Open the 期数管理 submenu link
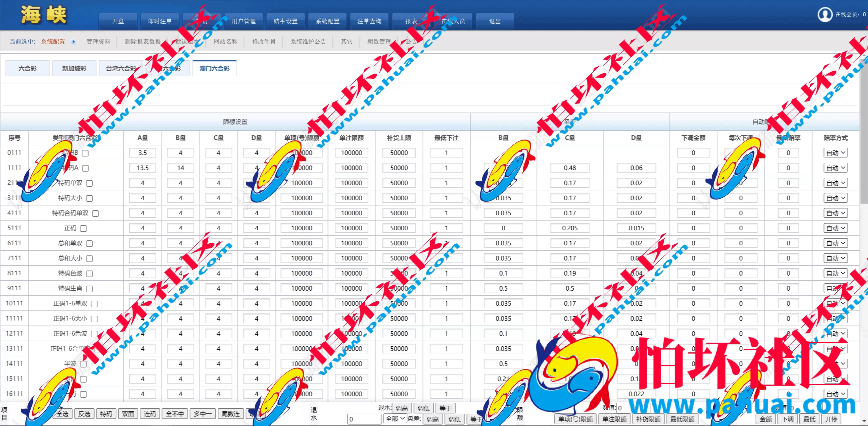The height and width of the screenshot is (426, 868). tap(379, 42)
